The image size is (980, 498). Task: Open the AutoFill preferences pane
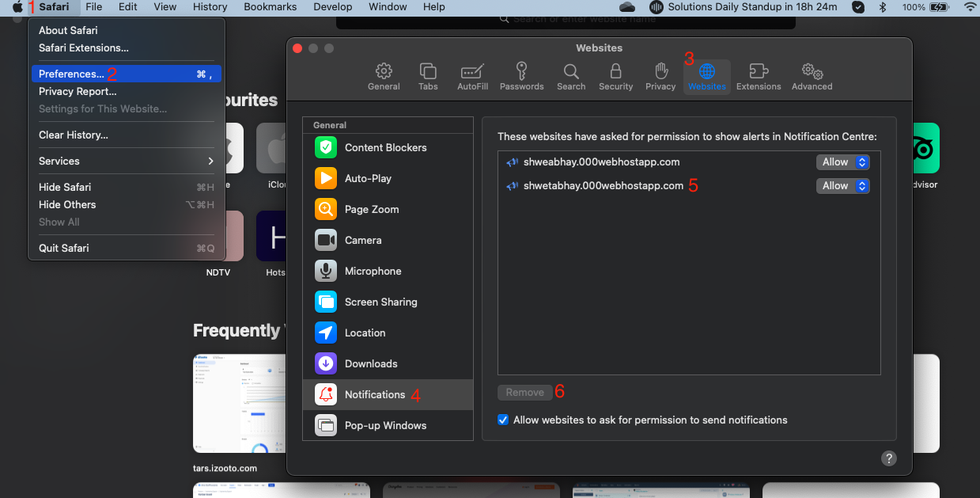pos(472,77)
